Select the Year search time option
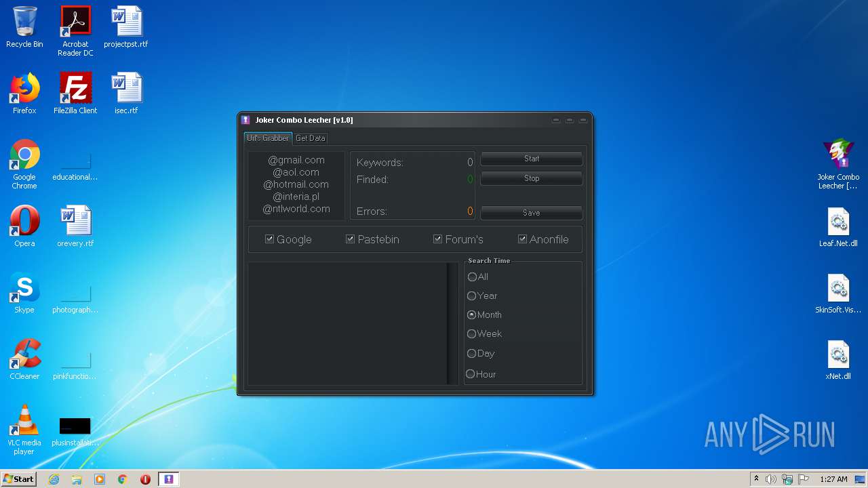868x488 pixels. pyautogui.click(x=472, y=296)
